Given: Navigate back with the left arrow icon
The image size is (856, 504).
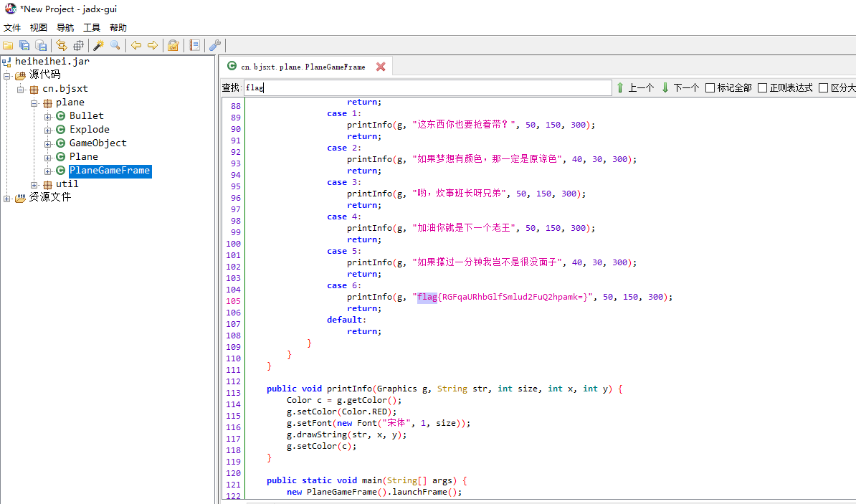Looking at the screenshot, I should (136, 45).
